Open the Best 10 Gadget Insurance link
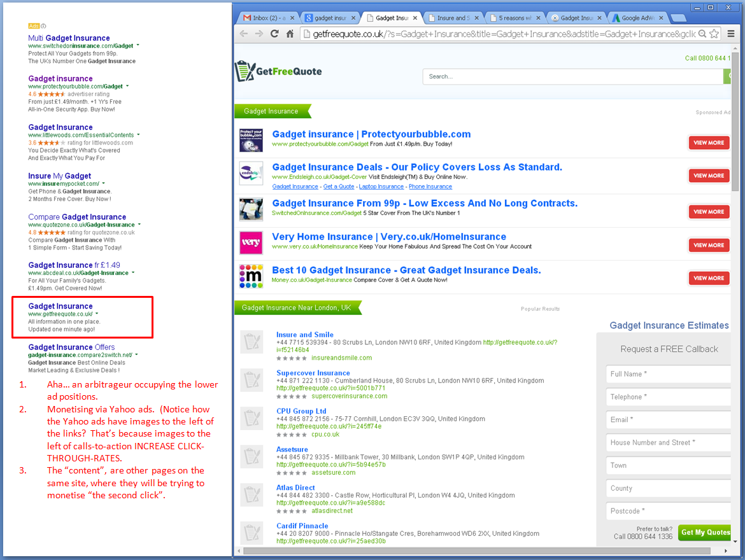Image resolution: width=745 pixels, height=560 pixels. click(406, 270)
